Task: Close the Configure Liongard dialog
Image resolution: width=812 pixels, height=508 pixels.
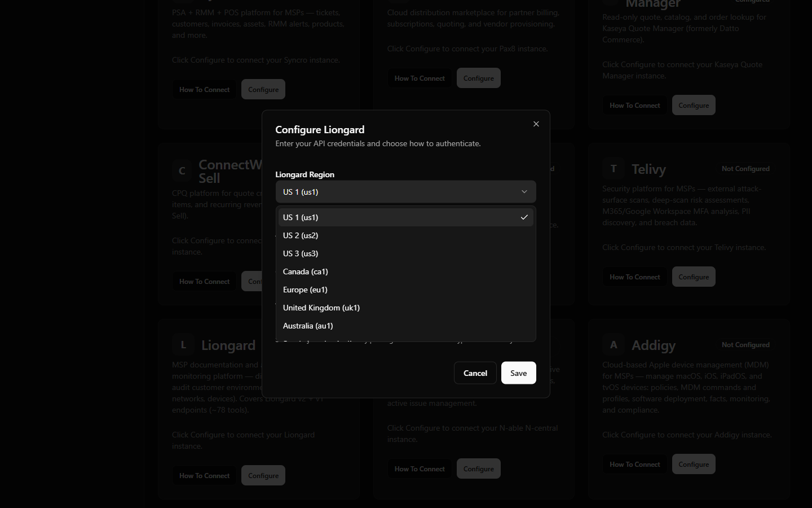Action: pyautogui.click(x=536, y=124)
